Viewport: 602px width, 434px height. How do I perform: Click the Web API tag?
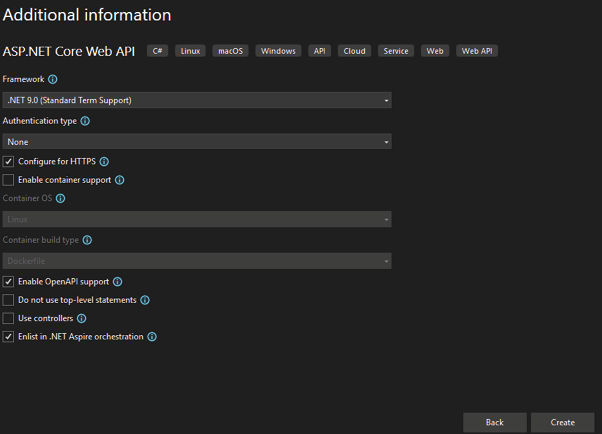476,51
